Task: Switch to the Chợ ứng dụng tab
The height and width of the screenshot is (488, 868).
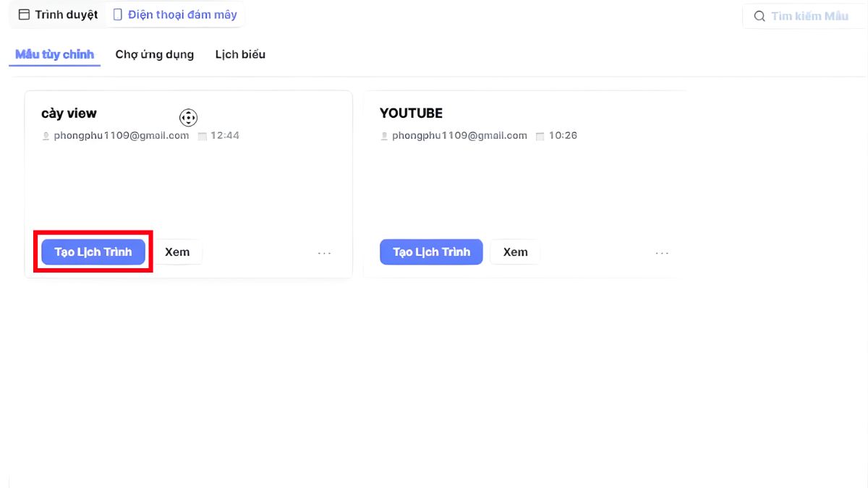Action: (154, 54)
